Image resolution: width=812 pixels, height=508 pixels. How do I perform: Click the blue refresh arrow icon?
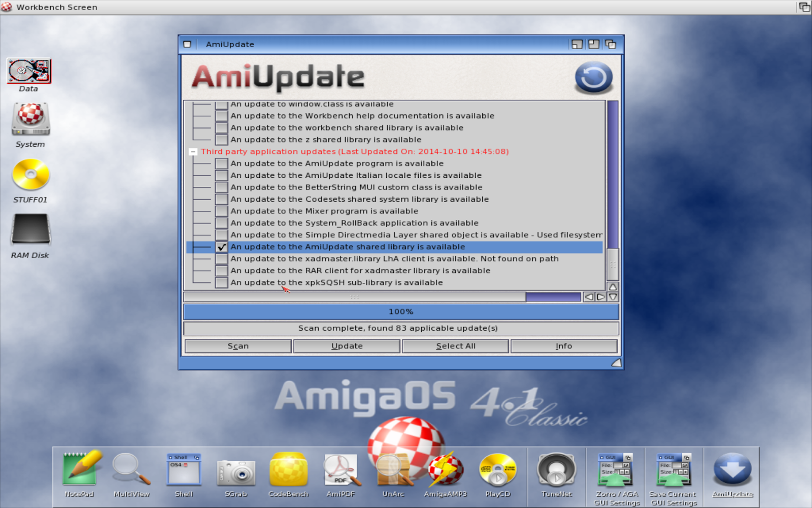(594, 78)
